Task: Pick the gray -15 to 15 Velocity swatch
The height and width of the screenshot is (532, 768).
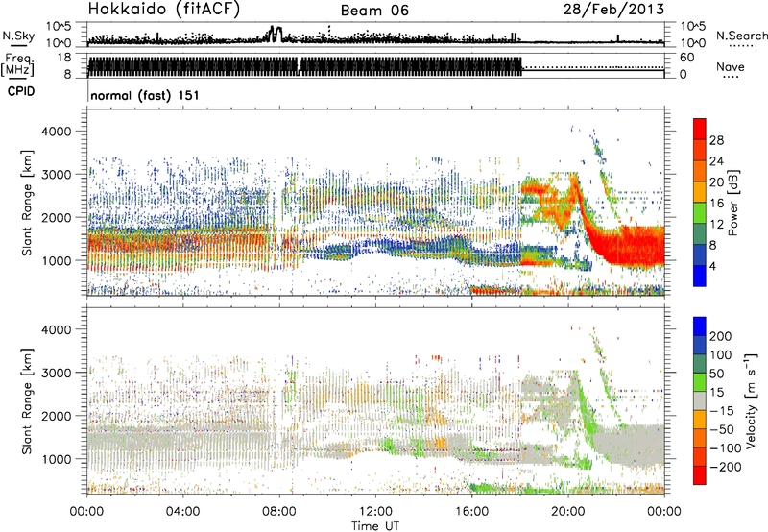Action: [700, 400]
